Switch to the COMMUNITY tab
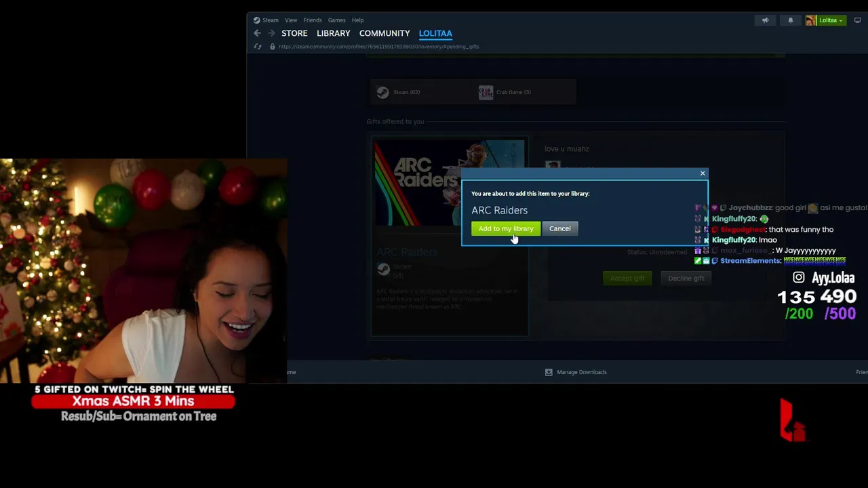 pos(384,33)
